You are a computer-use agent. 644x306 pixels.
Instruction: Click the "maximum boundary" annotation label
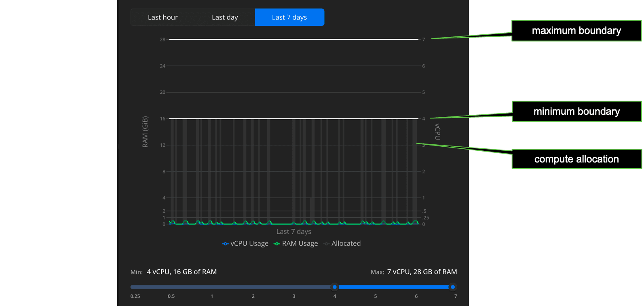pyautogui.click(x=576, y=31)
